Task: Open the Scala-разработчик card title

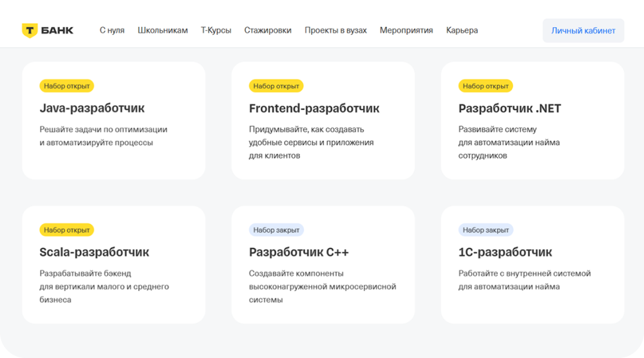Action: click(x=94, y=252)
